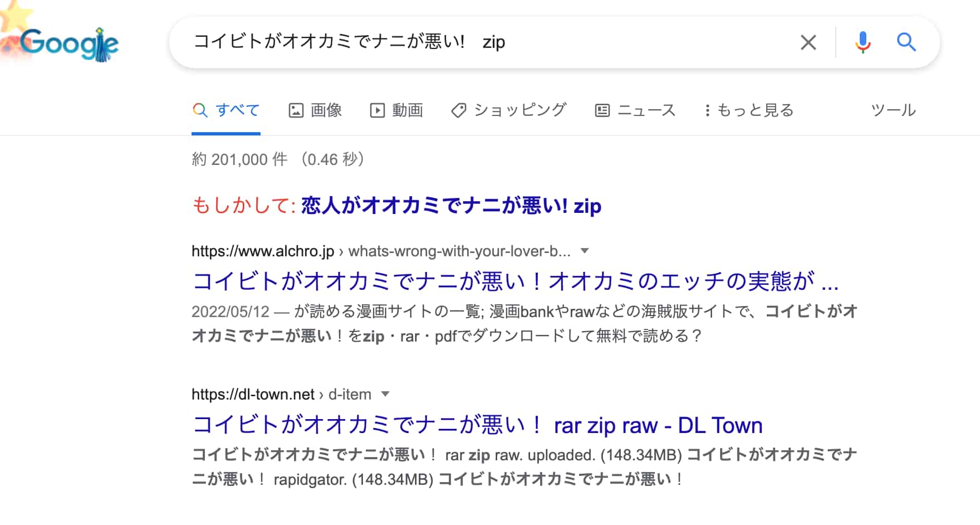Image resolution: width=980 pixels, height=525 pixels.
Task: Submit search with the magnifying glass icon
Action: 906,42
